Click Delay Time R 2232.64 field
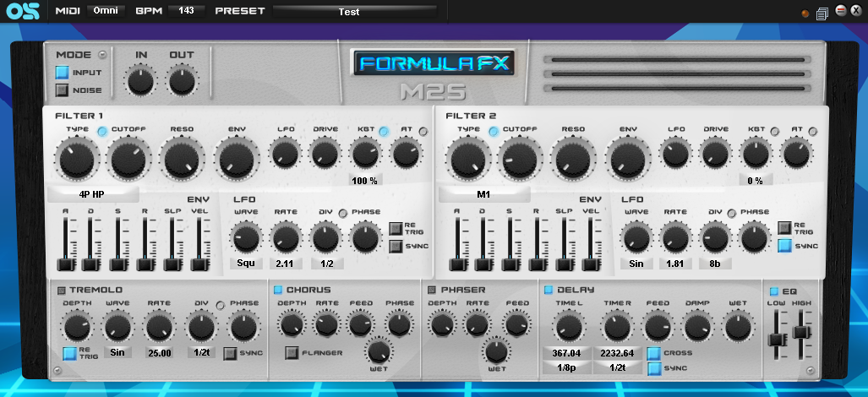Image resolution: width=868 pixels, height=397 pixels. [x=617, y=353]
